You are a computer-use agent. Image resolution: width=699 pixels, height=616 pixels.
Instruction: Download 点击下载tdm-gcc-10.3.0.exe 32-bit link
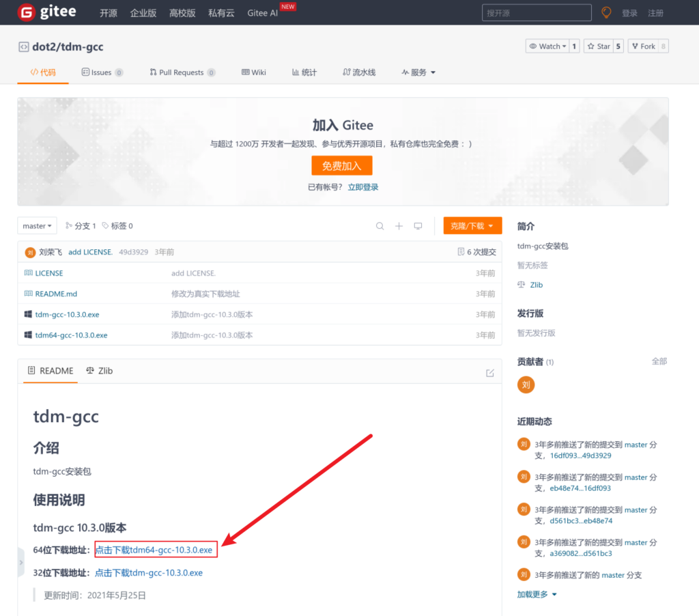(x=149, y=573)
